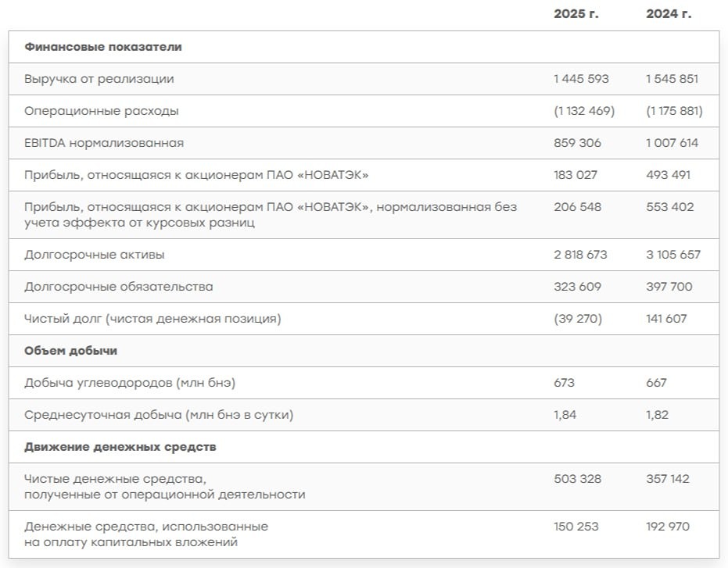This screenshot has height=568, width=728.
Task: Click the 2025 г. column header
Action: (x=575, y=14)
